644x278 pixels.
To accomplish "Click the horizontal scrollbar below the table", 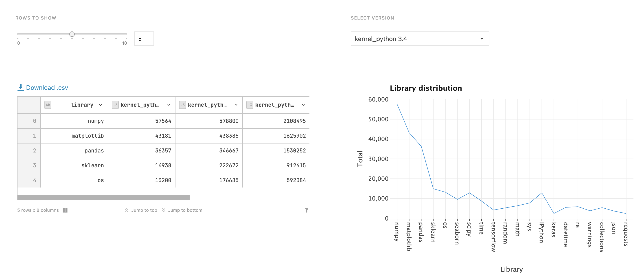I will (x=103, y=197).
